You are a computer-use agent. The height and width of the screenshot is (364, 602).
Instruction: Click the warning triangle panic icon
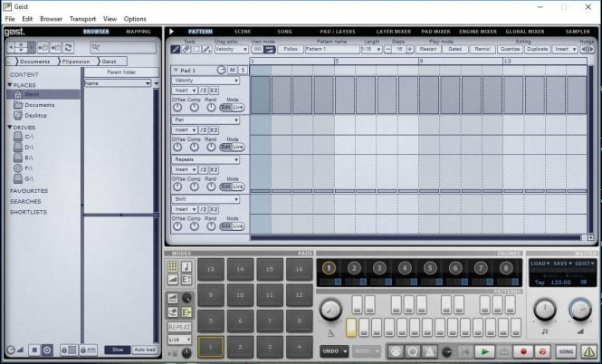tap(588, 351)
